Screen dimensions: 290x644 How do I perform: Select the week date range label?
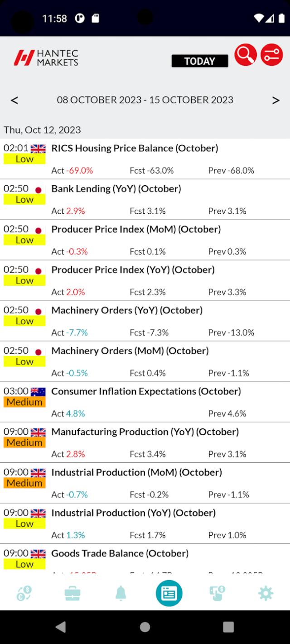click(145, 100)
